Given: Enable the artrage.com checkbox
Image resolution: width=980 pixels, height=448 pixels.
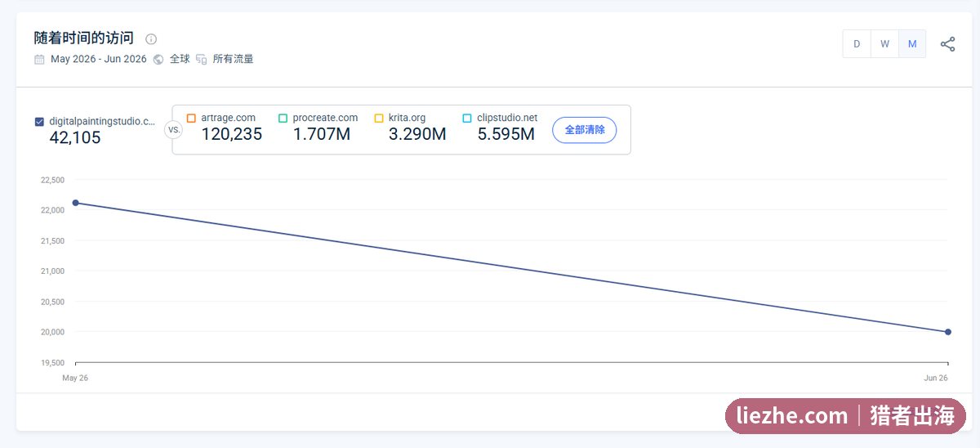Looking at the screenshot, I should click(x=191, y=118).
